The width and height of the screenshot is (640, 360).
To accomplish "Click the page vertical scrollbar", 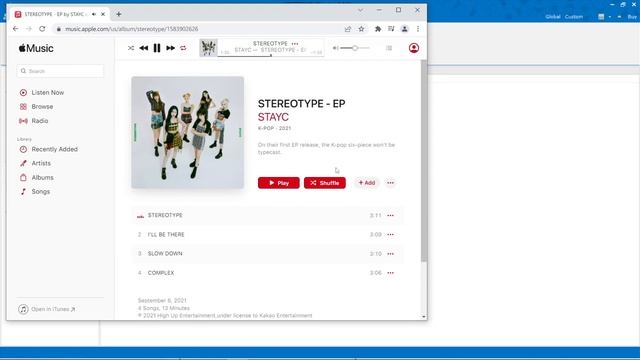I will (424, 161).
